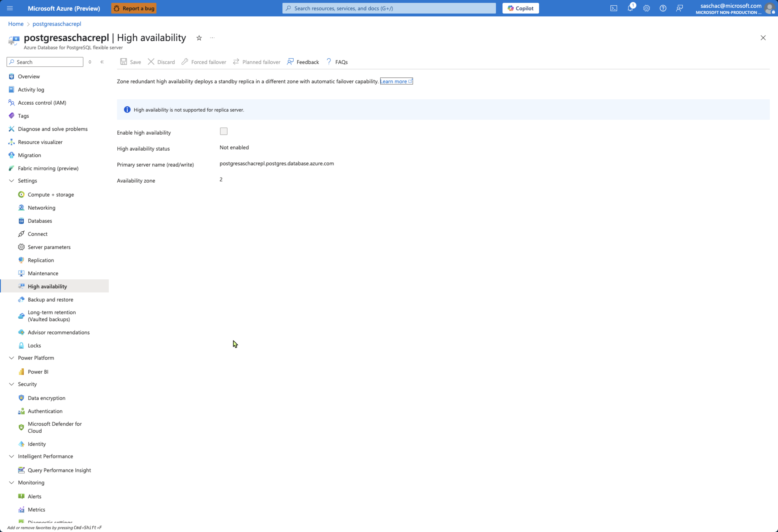Screen dimensions: 778x532
Task: Open Copilot button
Action: coord(521,8)
